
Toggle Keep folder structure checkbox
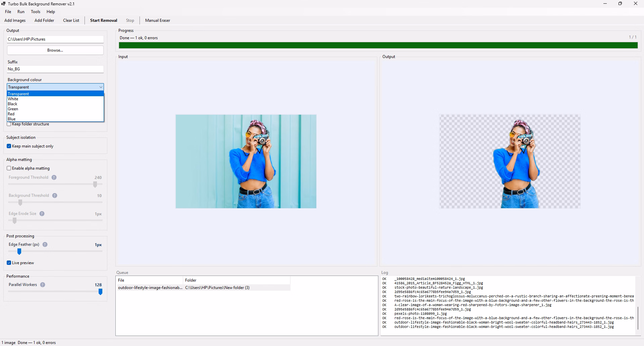pos(9,124)
